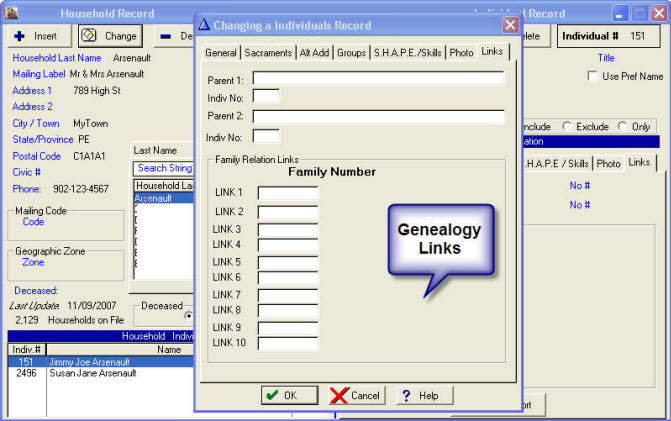Click the LINK 6 family number field
The height and width of the screenshot is (421, 671).
(x=288, y=278)
